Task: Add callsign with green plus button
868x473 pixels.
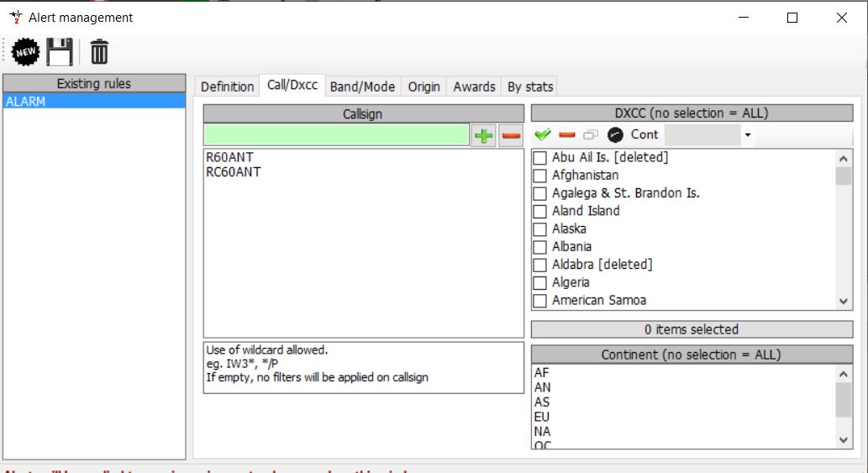Action: pos(483,135)
